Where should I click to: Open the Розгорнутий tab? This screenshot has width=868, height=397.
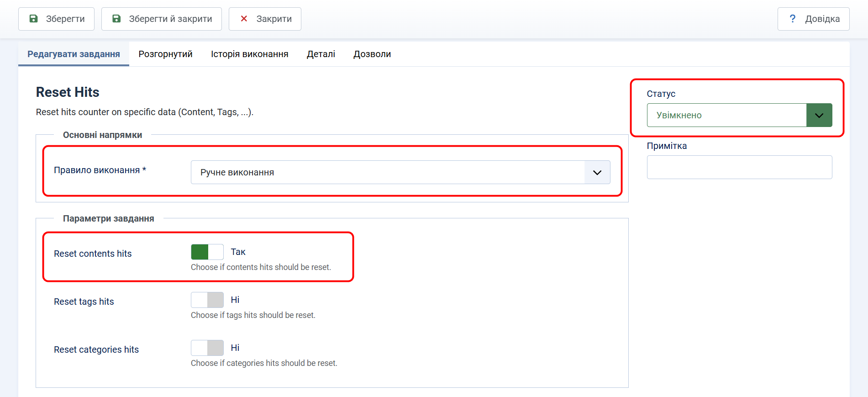click(x=165, y=54)
